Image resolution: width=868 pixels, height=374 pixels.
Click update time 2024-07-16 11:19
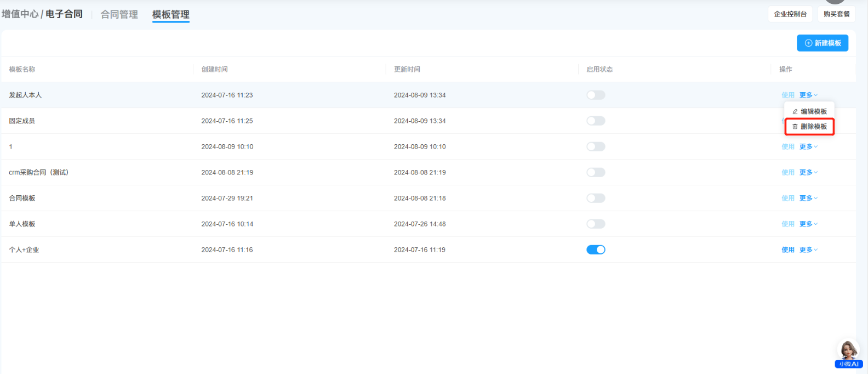pos(420,250)
